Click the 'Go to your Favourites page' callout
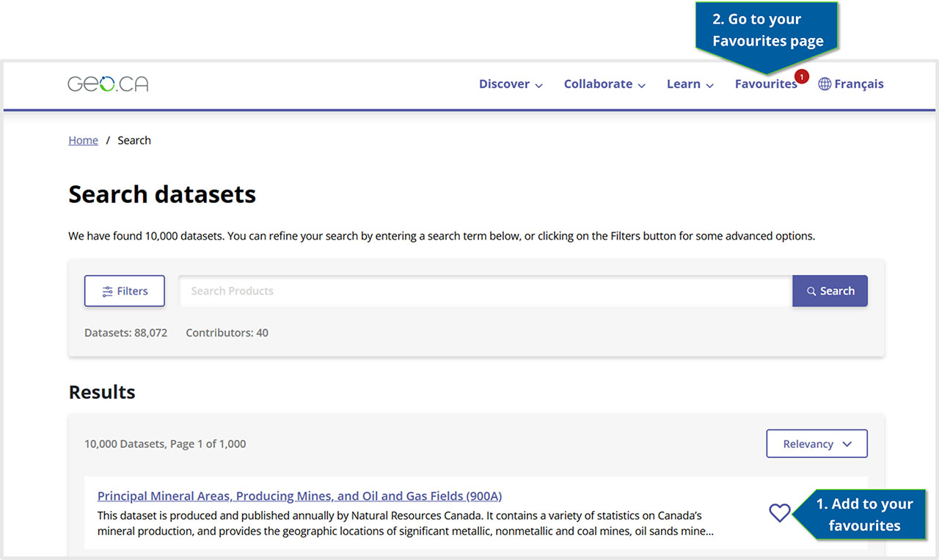This screenshot has width=939, height=560. [x=767, y=30]
